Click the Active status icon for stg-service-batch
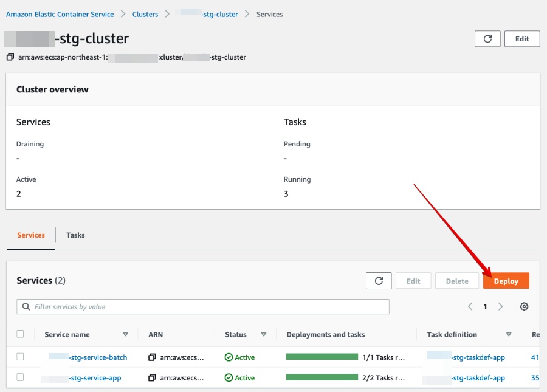This screenshot has height=392, width=547. point(227,357)
